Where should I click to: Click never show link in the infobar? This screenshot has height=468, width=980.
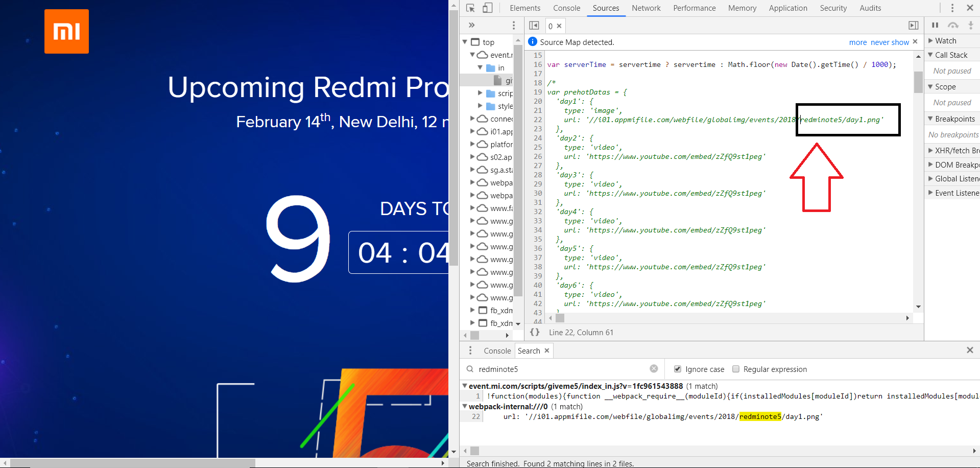(x=890, y=42)
